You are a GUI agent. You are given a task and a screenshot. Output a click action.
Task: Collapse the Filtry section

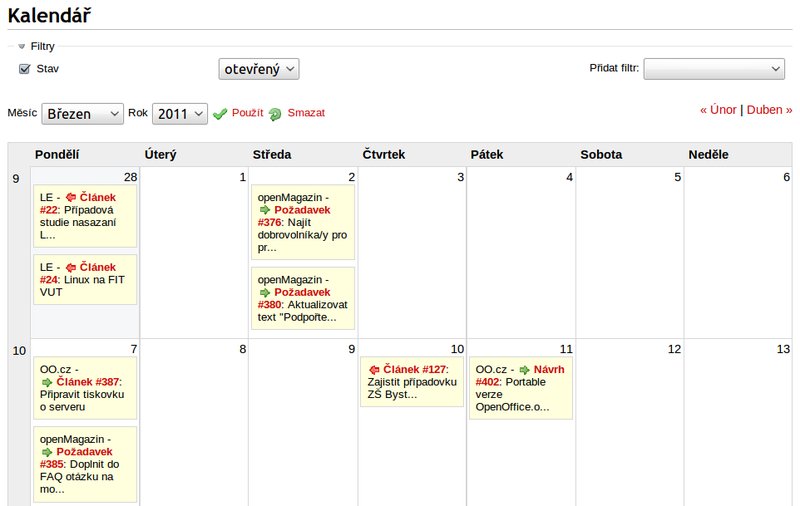[x=21, y=46]
